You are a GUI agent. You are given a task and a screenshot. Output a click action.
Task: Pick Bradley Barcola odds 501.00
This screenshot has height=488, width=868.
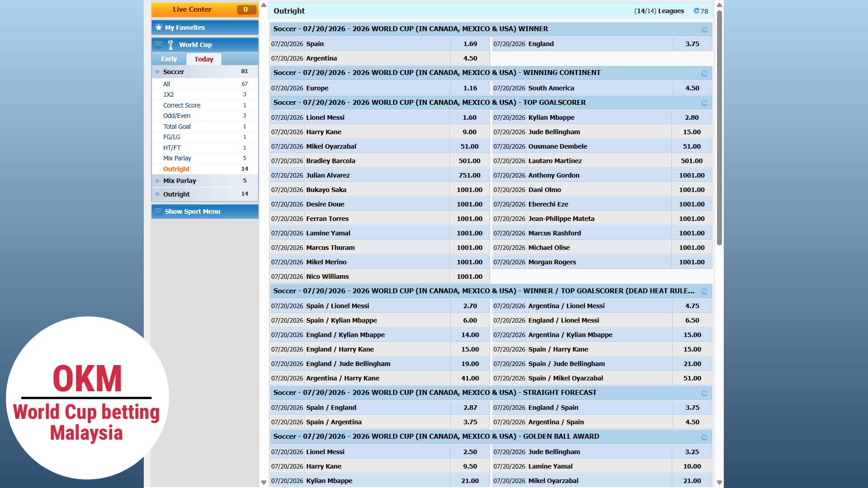point(470,161)
